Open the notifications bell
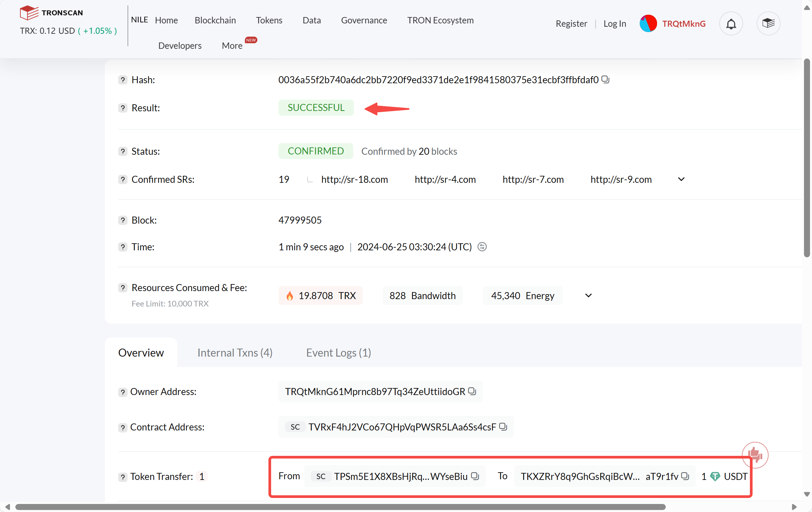 pyautogui.click(x=731, y=24)
